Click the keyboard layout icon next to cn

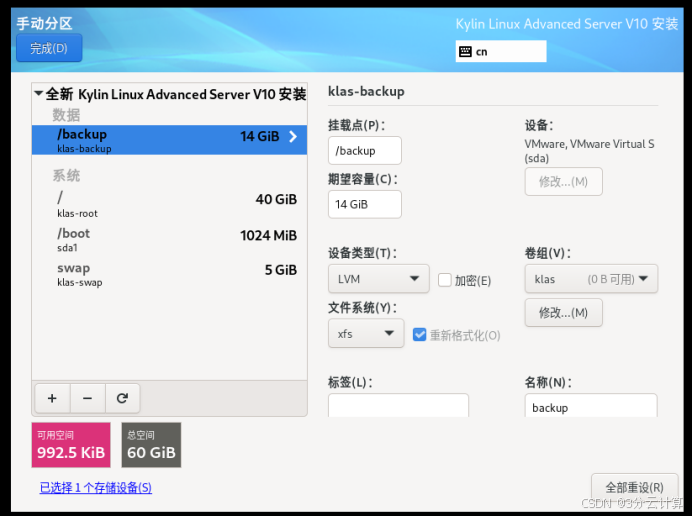pos(465,52)
